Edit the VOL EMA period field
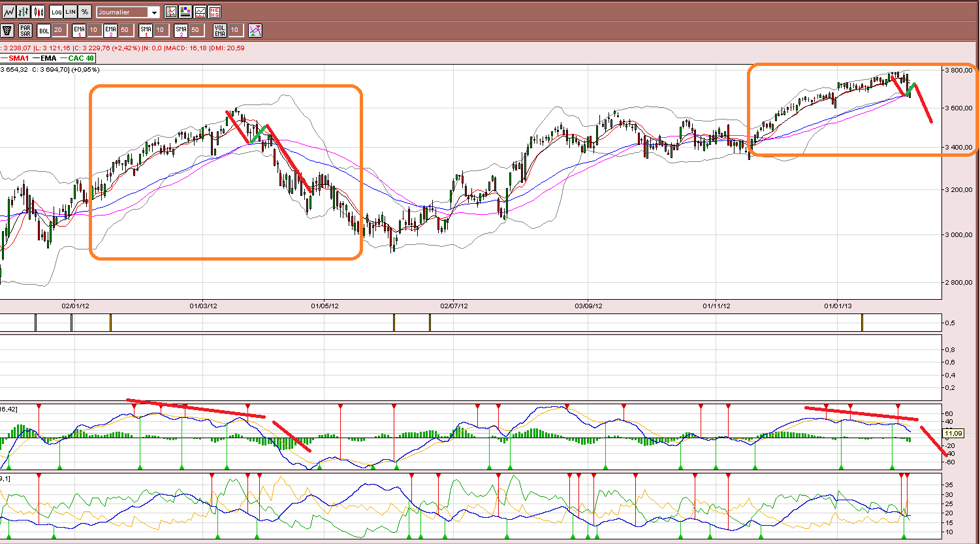The image size is (980, 544). pos(235,30)
